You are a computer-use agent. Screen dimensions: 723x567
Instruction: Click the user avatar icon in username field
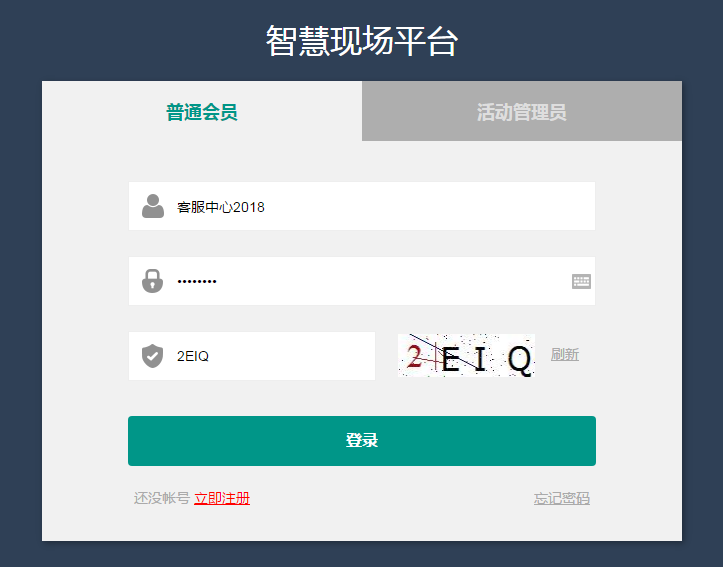point(153,206)
